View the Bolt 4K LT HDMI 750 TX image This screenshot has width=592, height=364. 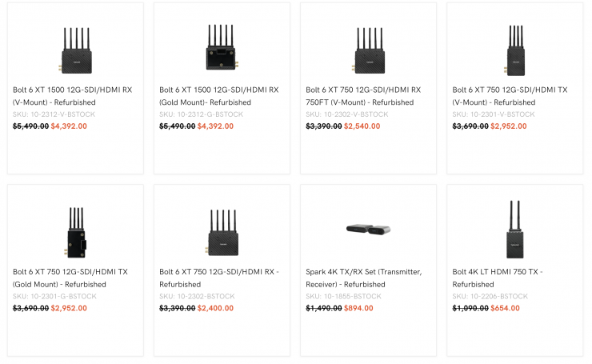[x=514, y=228]
